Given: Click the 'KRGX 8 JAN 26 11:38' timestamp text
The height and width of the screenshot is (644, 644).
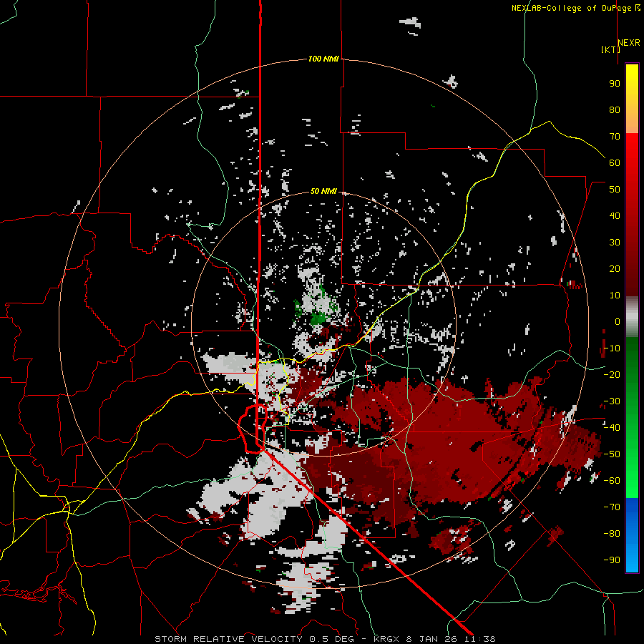Looking at the screenshot, I should coord(434,639).
